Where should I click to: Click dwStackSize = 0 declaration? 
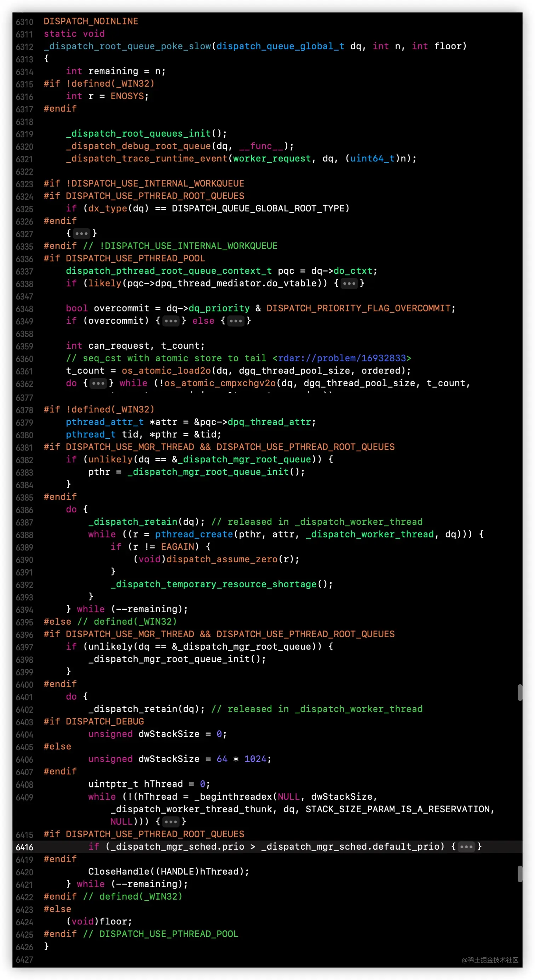157,734
